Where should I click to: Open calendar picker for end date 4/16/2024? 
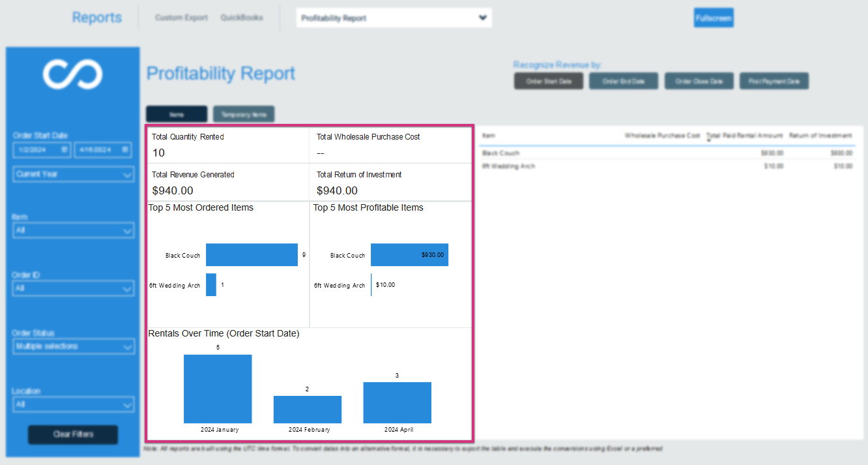(125, 150)
